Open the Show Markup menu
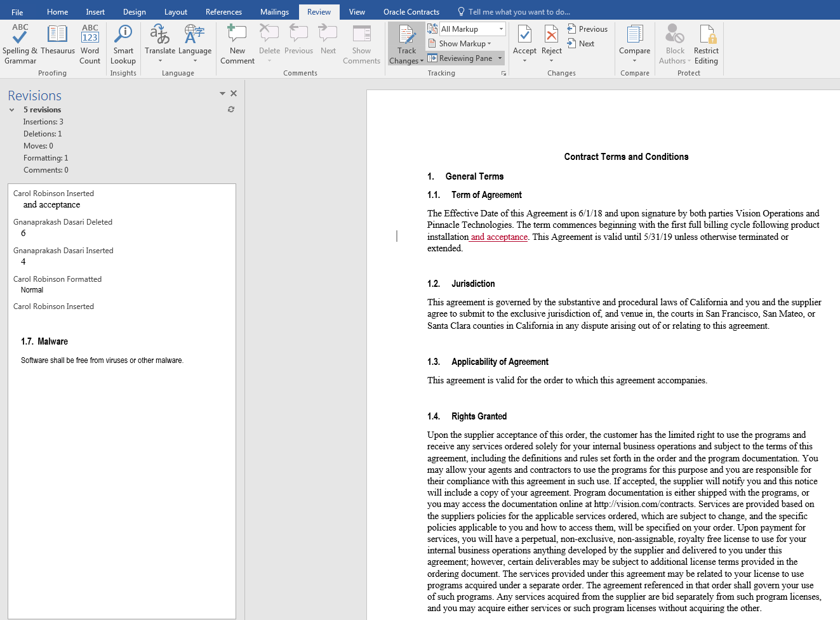Image resolution: width=840 pixels, height=620 pixels. (460, 44)
